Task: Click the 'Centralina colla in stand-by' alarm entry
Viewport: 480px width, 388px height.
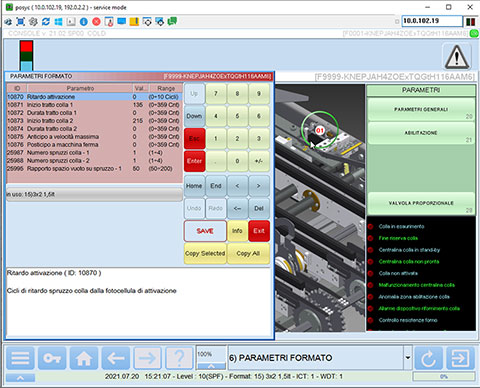Action: click(409, 250)
